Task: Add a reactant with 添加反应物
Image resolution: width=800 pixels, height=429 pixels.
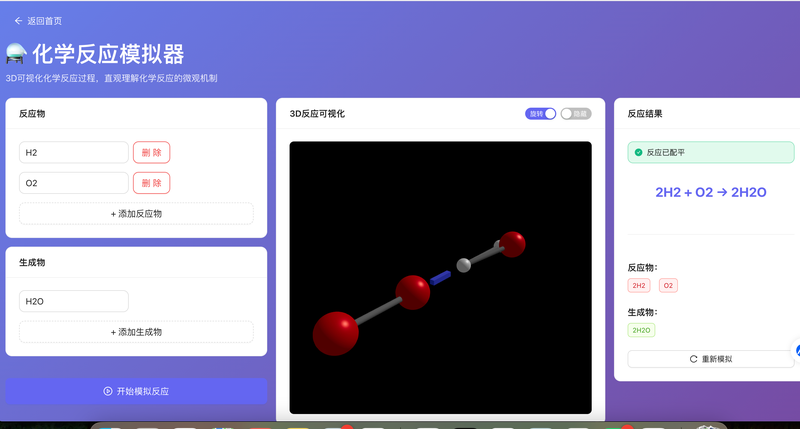Action: pos(136,214)
